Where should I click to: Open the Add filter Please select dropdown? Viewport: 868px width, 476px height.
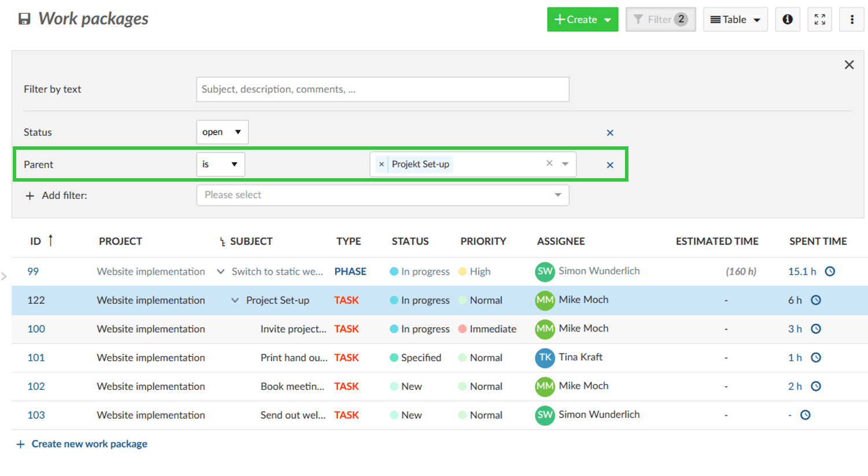point(382,195)
